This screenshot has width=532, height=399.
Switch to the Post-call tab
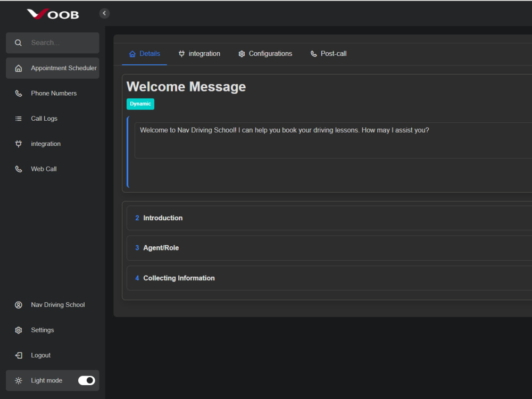(x=328, y=54)
